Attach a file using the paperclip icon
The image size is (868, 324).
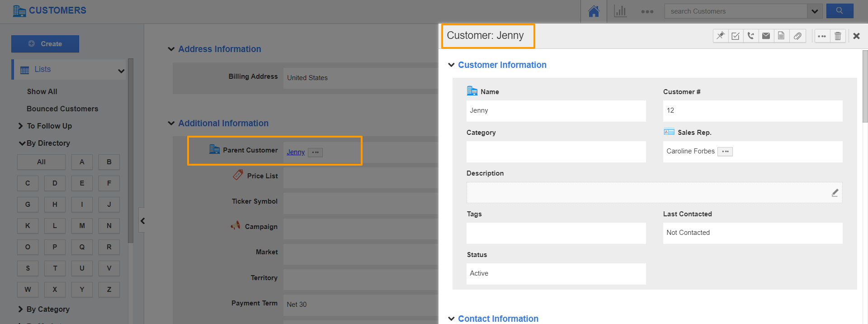[797, 36]
